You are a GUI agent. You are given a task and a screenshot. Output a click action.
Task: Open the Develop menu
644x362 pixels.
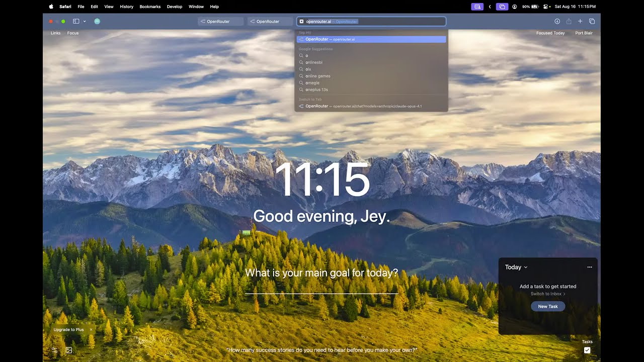tap(175, 7)
